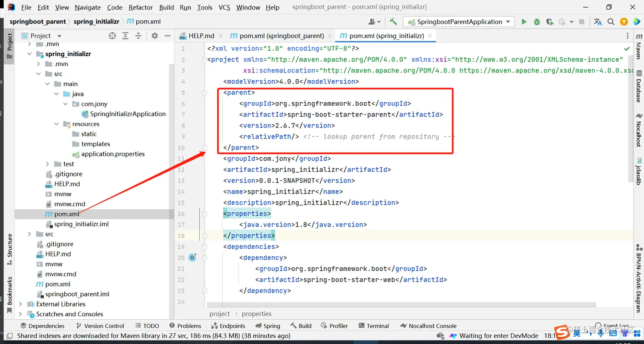This screenshot has height=344, width=644.
Task: Click the locate opened file target icon
Action: pos(112,36)
